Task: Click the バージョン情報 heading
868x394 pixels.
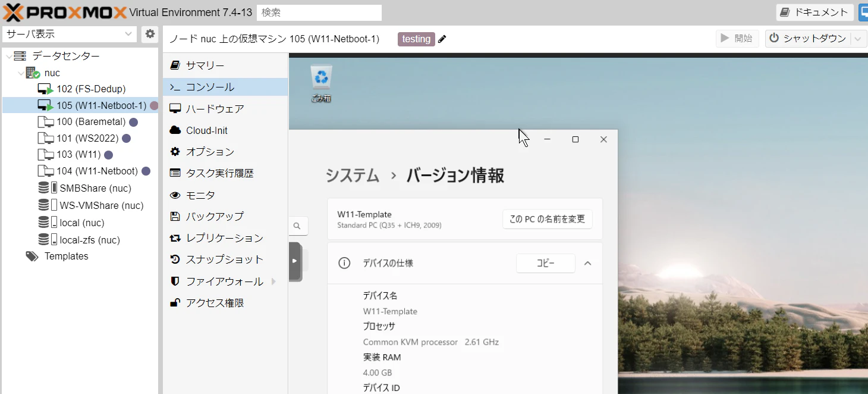Action: coord(455,176)
